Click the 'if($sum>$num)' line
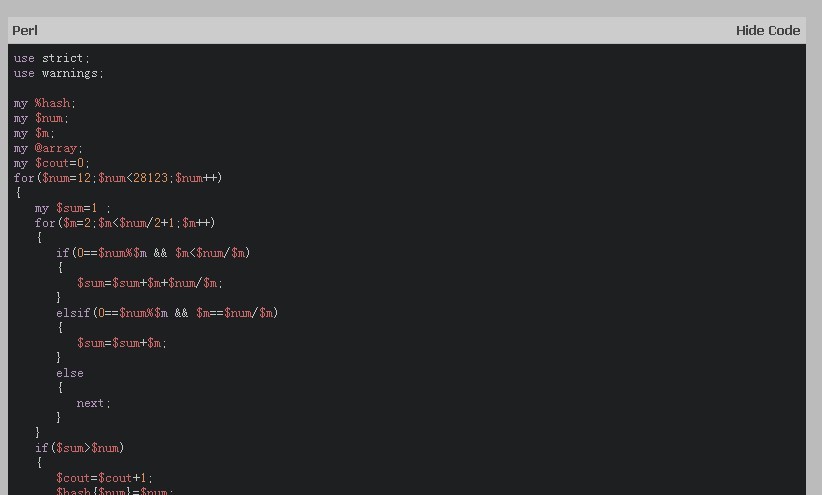 (79, 448)
